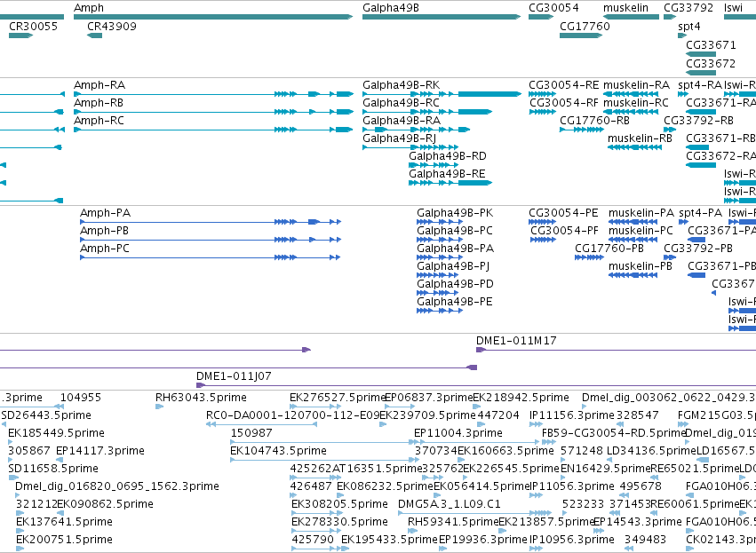Viewport: 756px width, 553px height.
Task: Select the RC0-DA0001-120700-112-E09 EST feature
Action: 261,424
